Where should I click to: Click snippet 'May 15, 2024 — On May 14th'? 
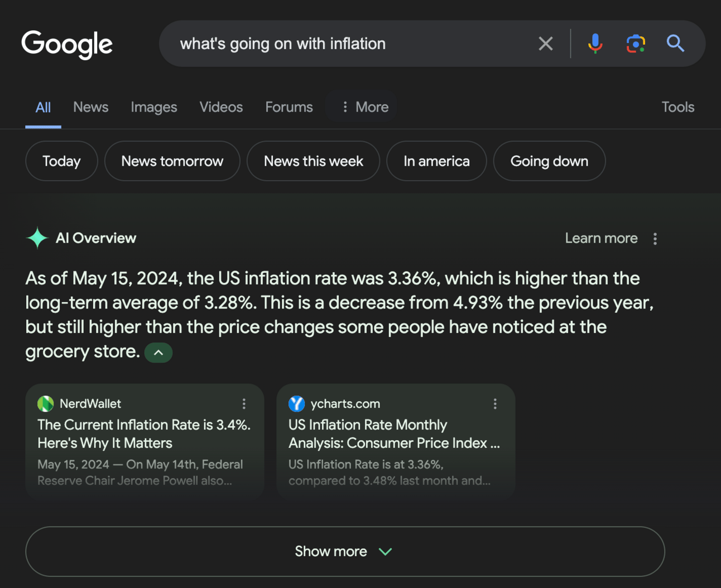(x=140, y=473)
